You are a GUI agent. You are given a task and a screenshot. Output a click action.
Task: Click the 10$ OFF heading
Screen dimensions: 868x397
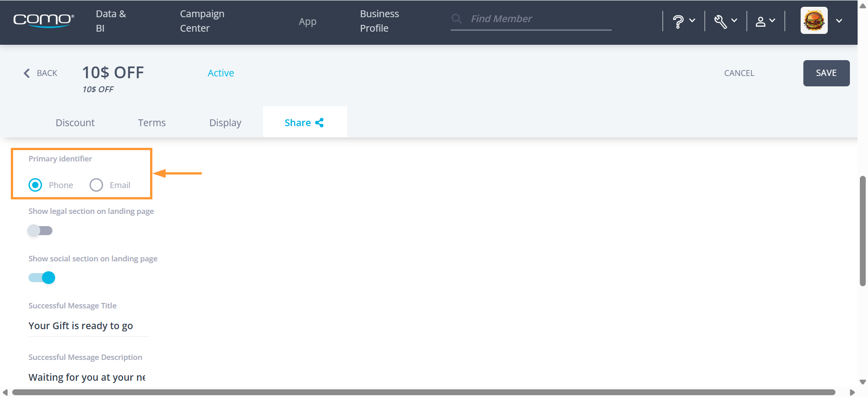pos(113,72)
